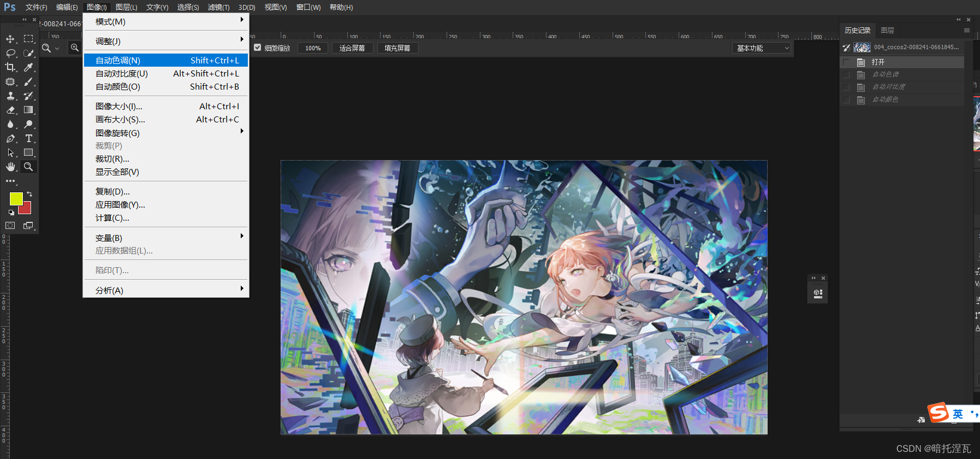Select the Type tool
The image size is (980, 459).
click(x=28, y=138)
